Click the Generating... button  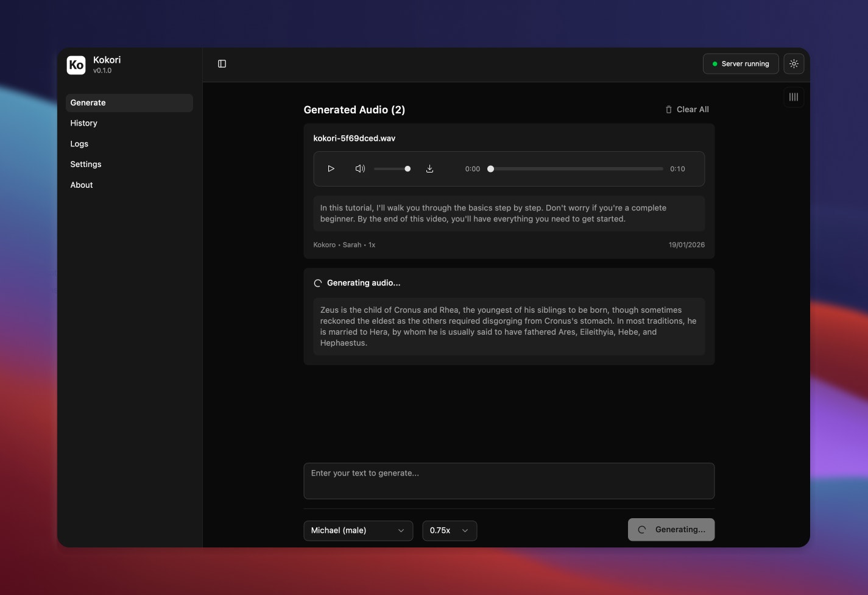coord(671,530)
